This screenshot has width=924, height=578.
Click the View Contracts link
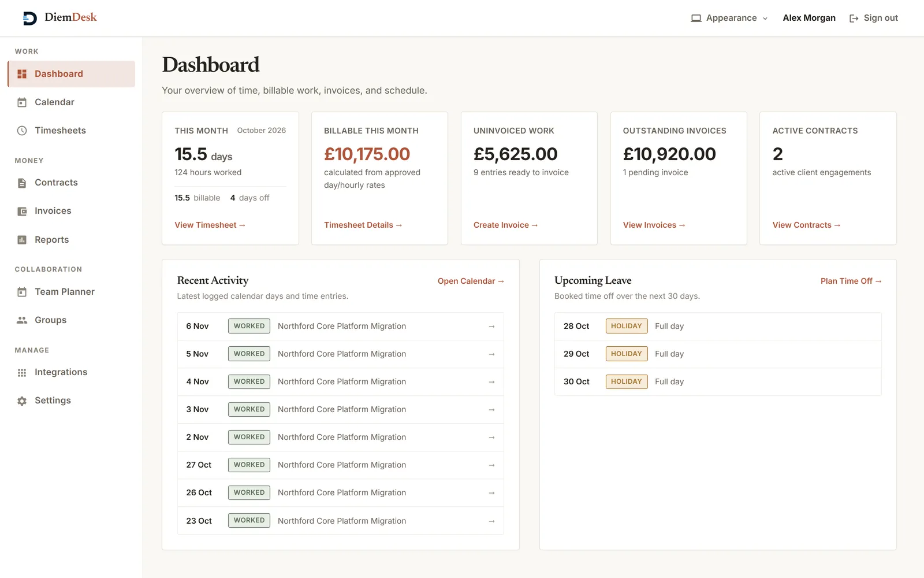(x=807, y=225)
